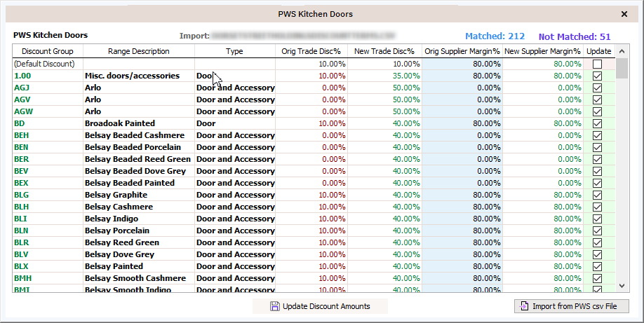The width and height of the screenshot is (644, 323).
Task: Click the BEN discount group cell
Action: pyautogui.click(x=48, y=147)
